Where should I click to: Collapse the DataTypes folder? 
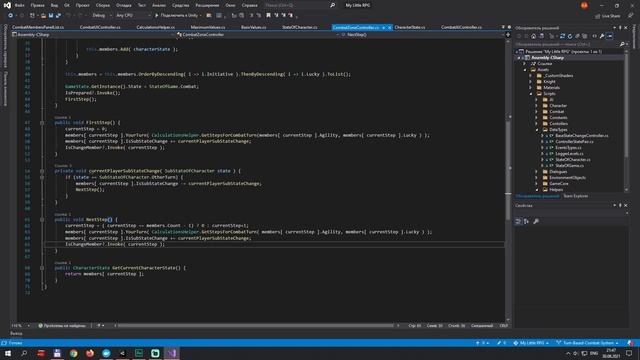pyautogui.click(x=537, y=130)
